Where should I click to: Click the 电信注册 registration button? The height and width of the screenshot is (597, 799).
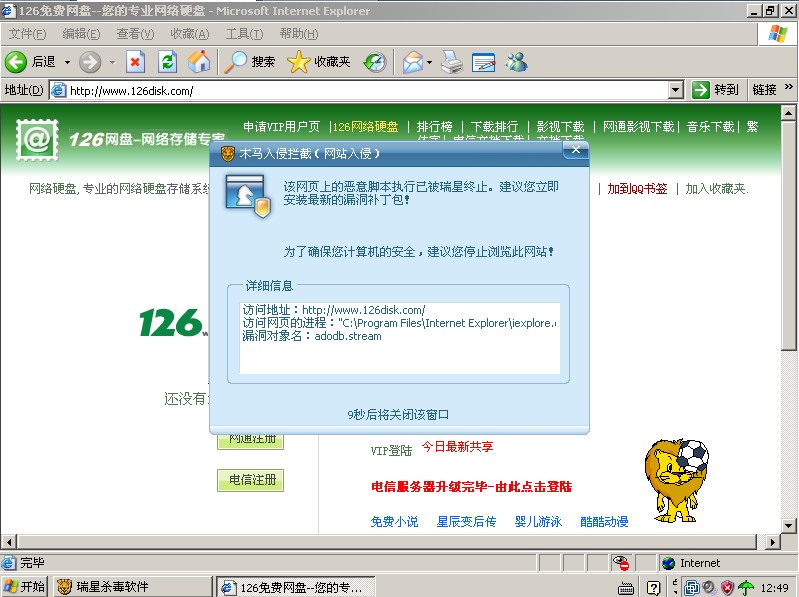[250, 480]
